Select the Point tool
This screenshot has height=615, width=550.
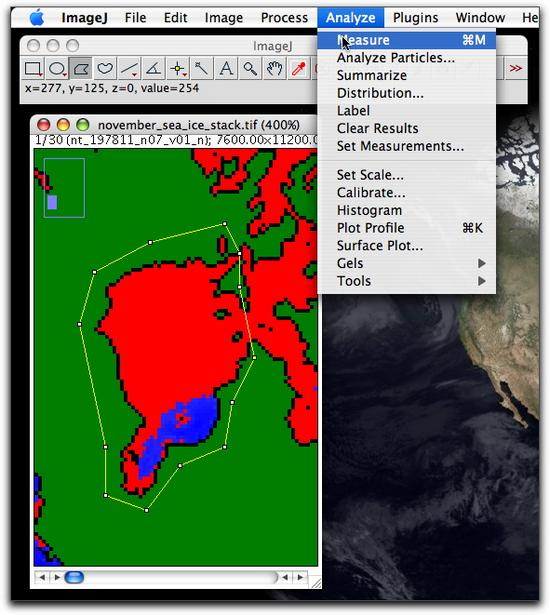[178, 69]
